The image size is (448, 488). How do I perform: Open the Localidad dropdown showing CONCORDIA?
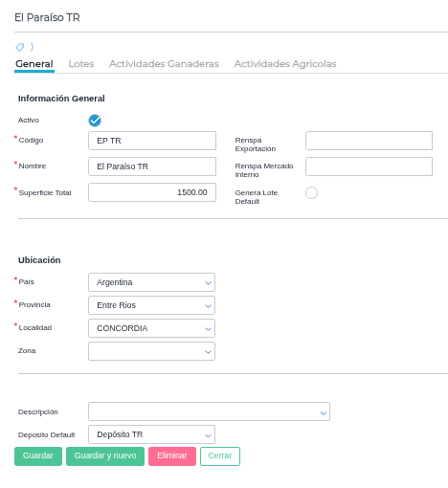coord(151,328)
